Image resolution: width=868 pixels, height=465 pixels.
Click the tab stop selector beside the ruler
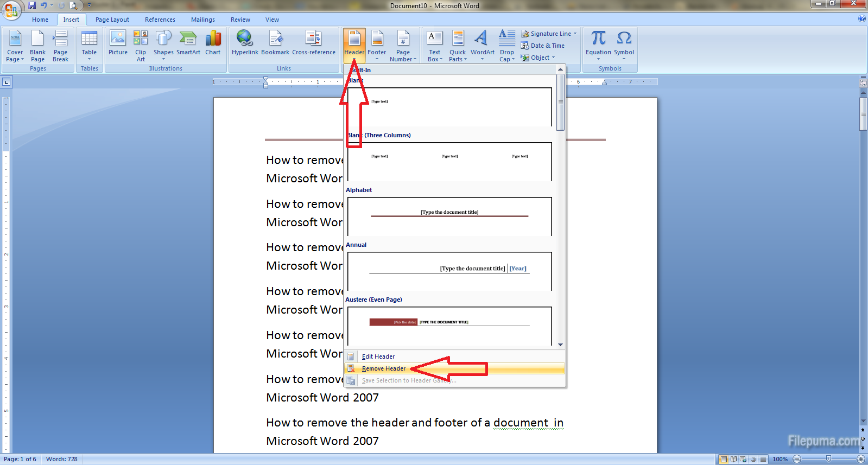click(x=7, y=82)
